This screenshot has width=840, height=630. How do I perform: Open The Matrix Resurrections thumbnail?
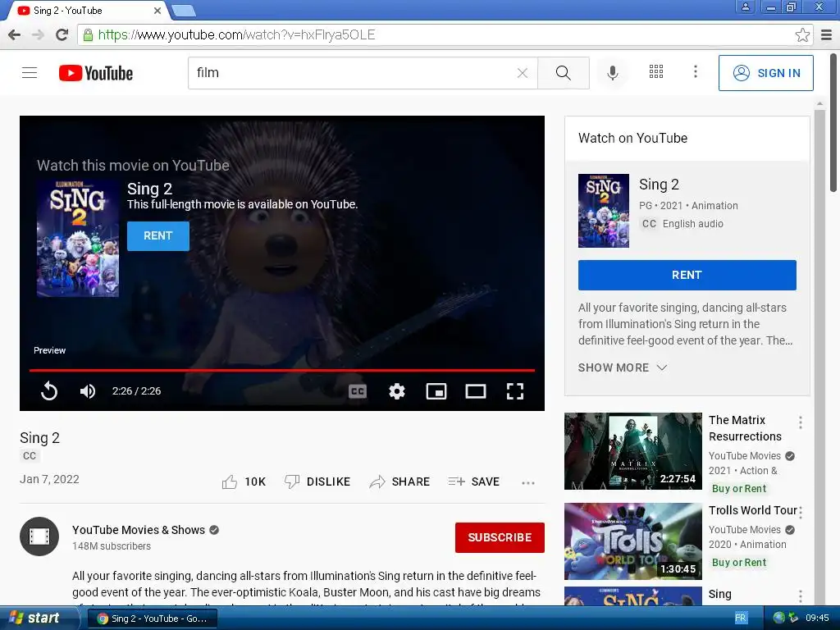632,450
